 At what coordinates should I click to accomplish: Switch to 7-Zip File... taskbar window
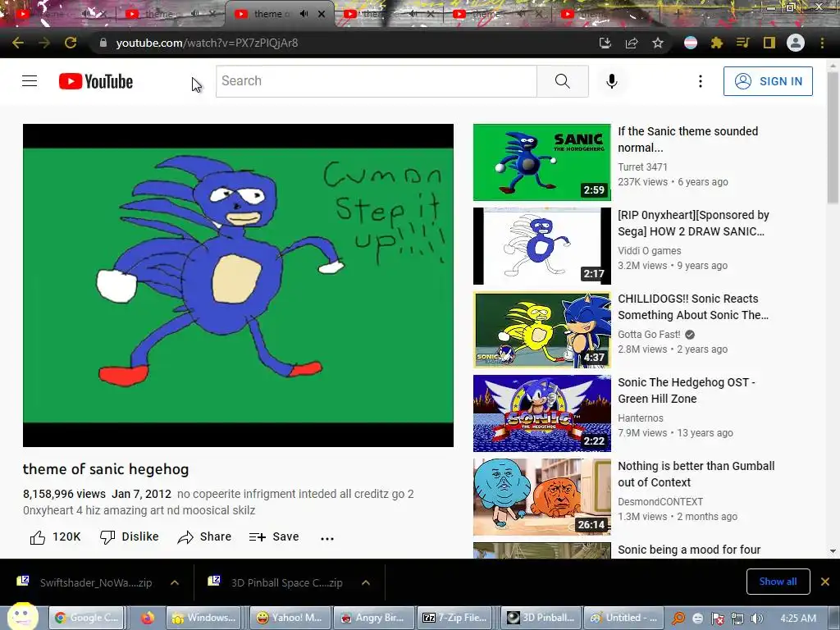(x=454, y=618)
